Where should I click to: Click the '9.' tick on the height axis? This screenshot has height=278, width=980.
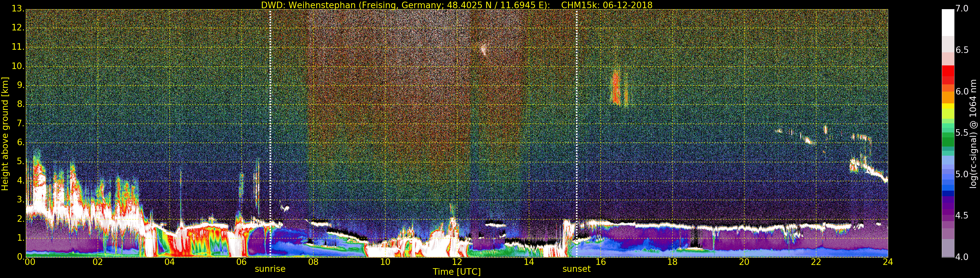tap(21, 85)
